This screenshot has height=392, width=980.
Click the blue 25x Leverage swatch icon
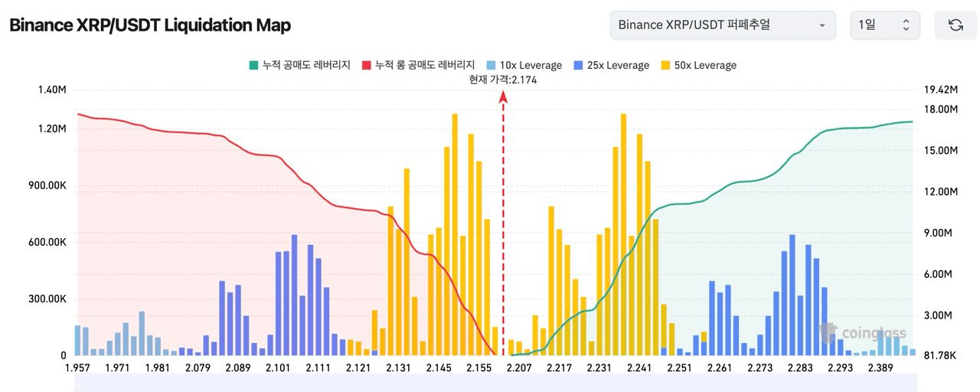[x=578, y=65]
